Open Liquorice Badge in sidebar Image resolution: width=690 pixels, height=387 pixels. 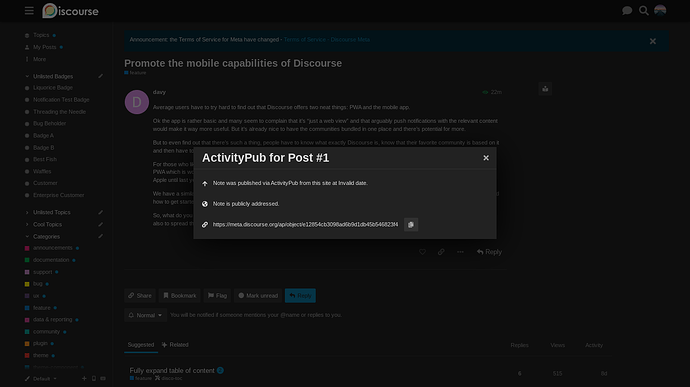click(x=53, y=88)
